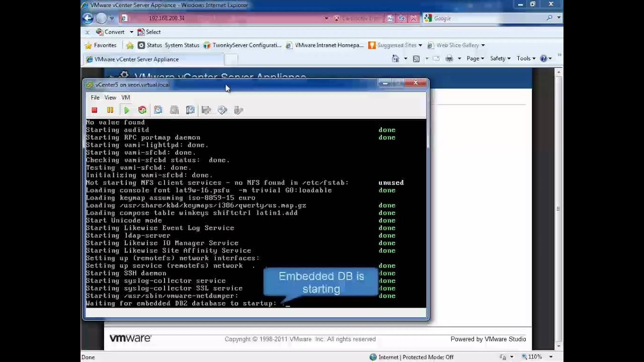Open the Tools menu

click(x=526, y=59)
